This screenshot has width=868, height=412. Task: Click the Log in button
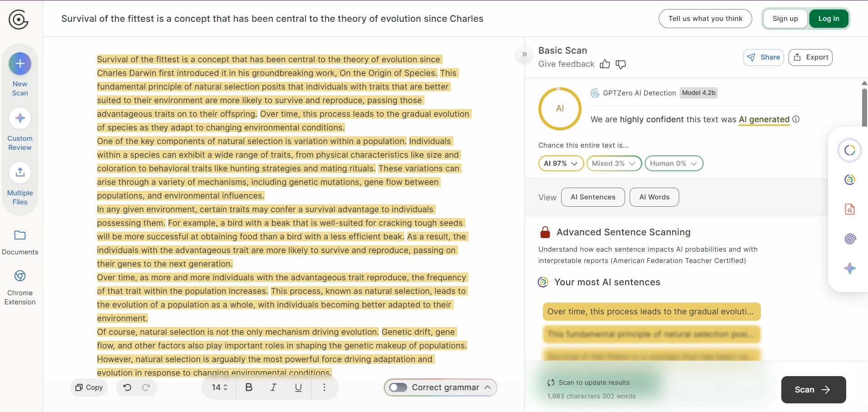829,19
